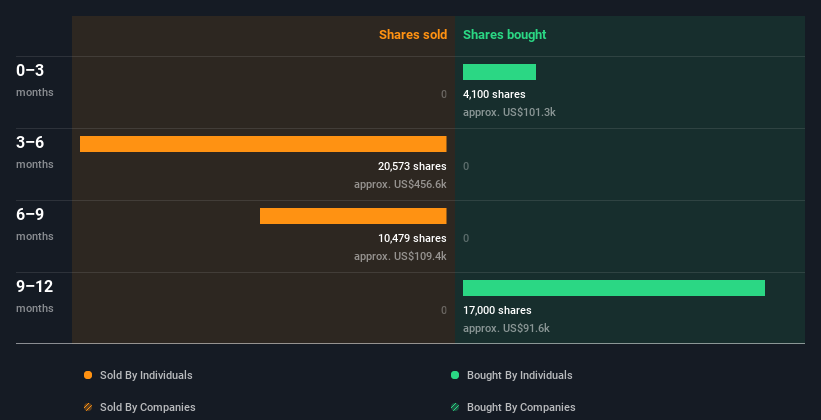
Task: Select the green 17,000 shares bought bar
Action: click(x=614, y=288)
